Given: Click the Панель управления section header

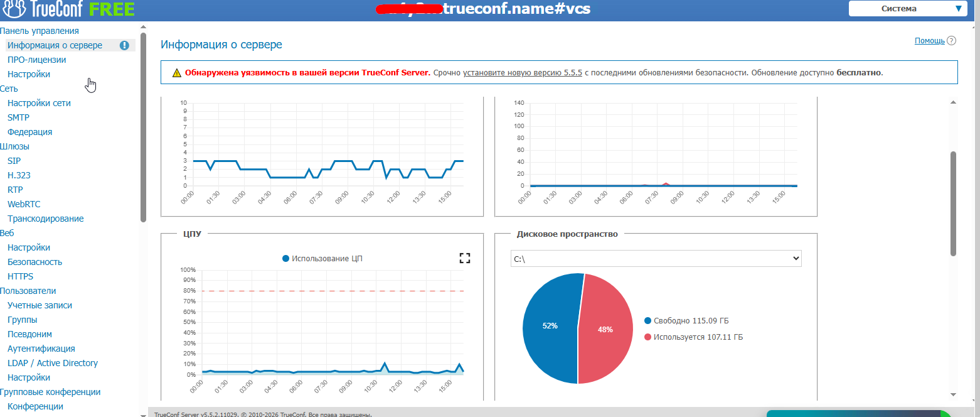Looking at the screenshot, I should 40,31.
